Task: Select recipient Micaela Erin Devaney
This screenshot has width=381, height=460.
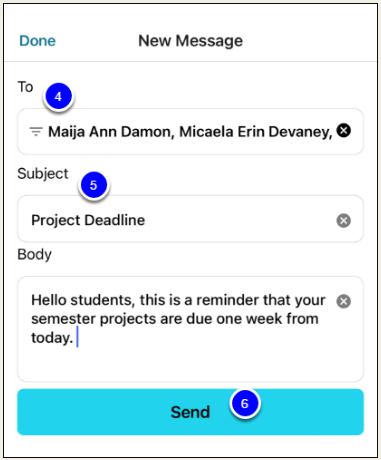Action: tap(256, 132)
